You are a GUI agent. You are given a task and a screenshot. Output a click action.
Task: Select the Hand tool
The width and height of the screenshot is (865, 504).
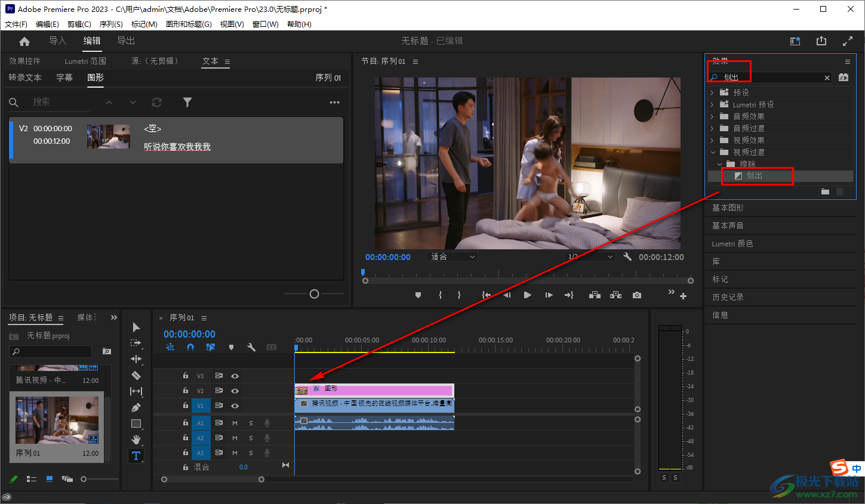coord(136,440)
